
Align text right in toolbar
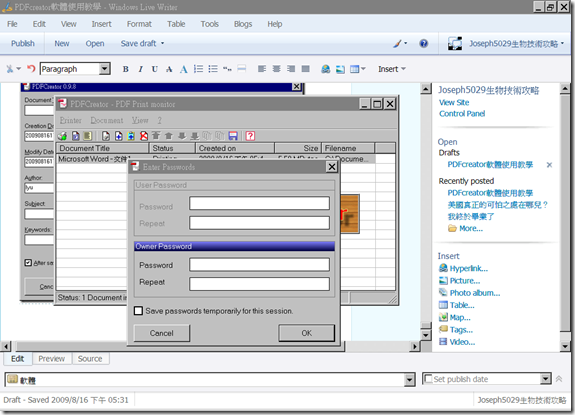tap(291, 69)
